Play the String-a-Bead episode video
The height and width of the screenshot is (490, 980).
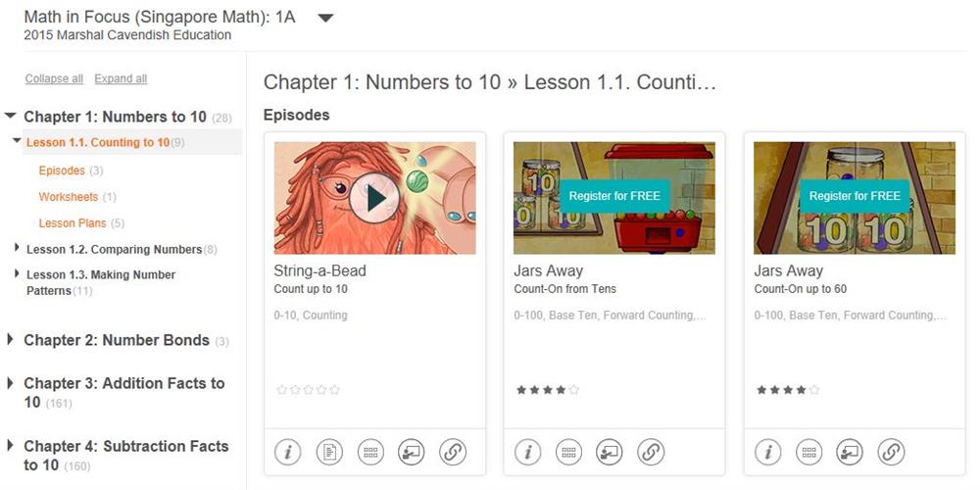pos(374,198)
